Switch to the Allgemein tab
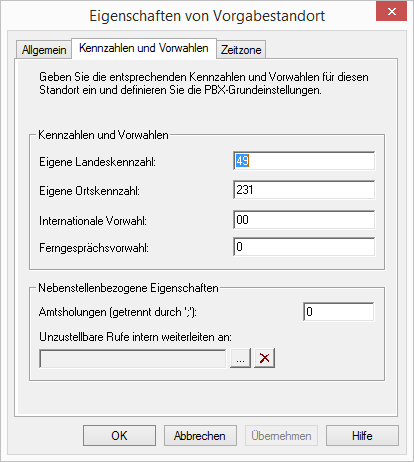This screenshot has width=414, height=462. click(44, 50)
